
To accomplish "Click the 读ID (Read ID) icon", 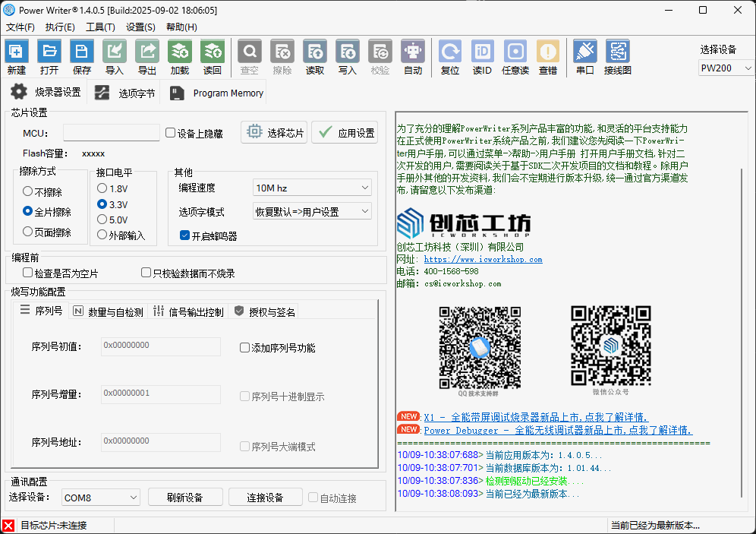I will point(482,52).
